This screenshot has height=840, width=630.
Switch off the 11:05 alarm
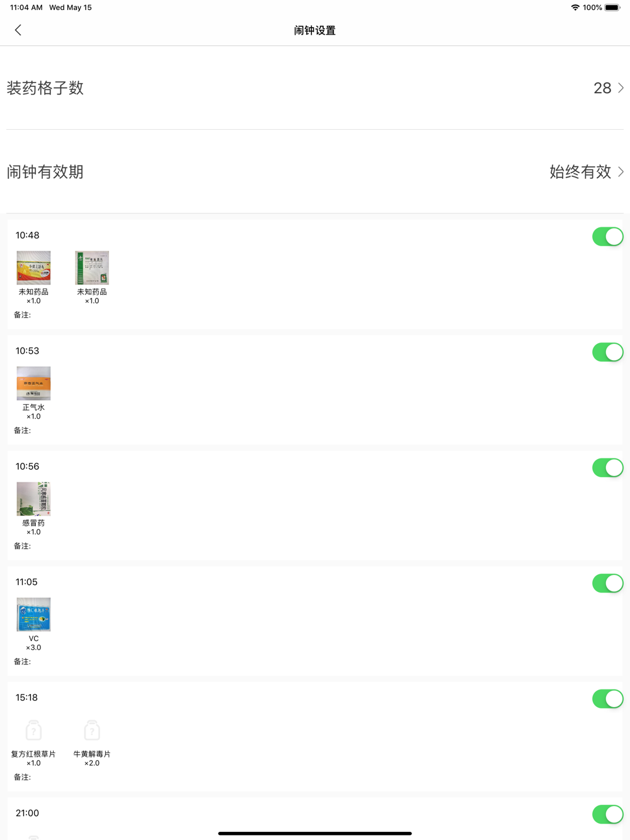607,583
